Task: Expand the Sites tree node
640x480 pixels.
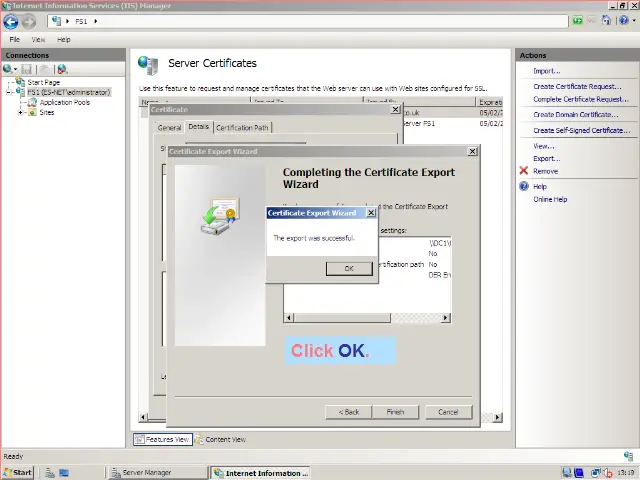Action: click(21, 112)
